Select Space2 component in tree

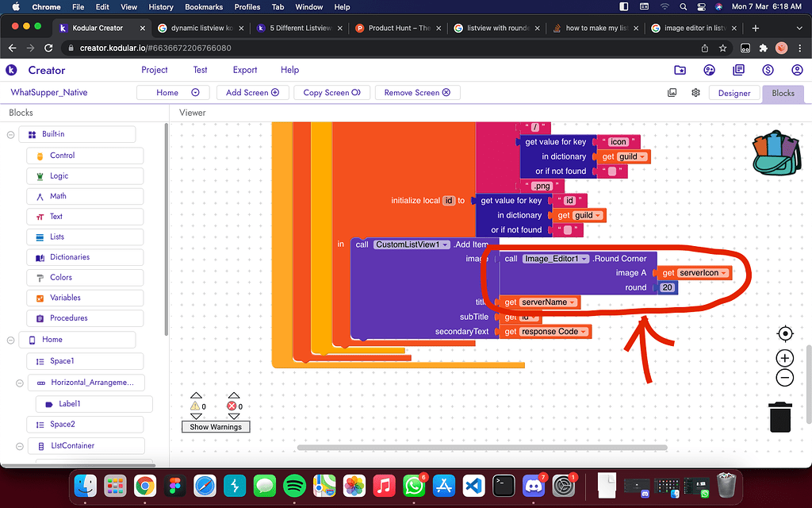click(x=85, y=425)
